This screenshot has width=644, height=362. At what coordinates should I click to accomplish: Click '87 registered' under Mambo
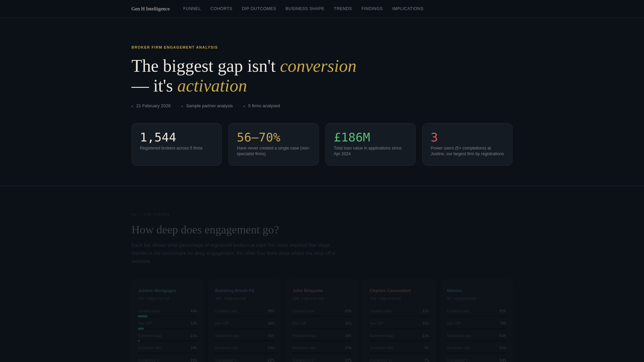(461, 299)
